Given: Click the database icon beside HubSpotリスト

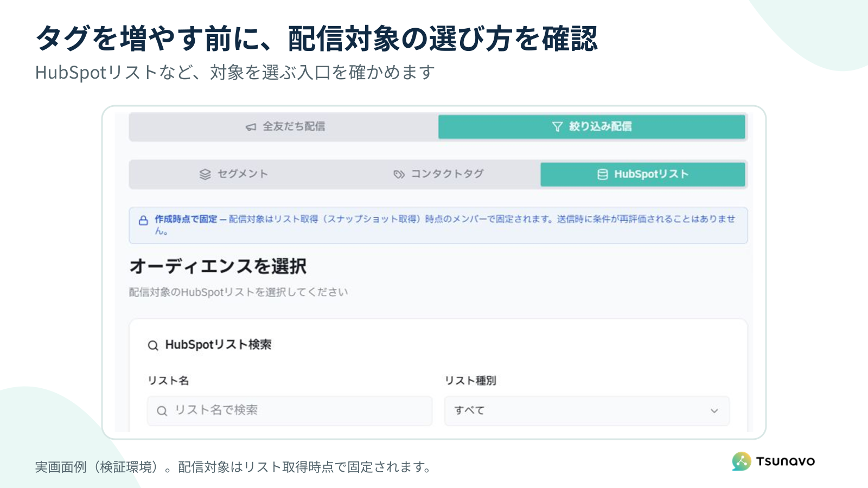Looking at the screenshot, I should (x=602, y=174).
